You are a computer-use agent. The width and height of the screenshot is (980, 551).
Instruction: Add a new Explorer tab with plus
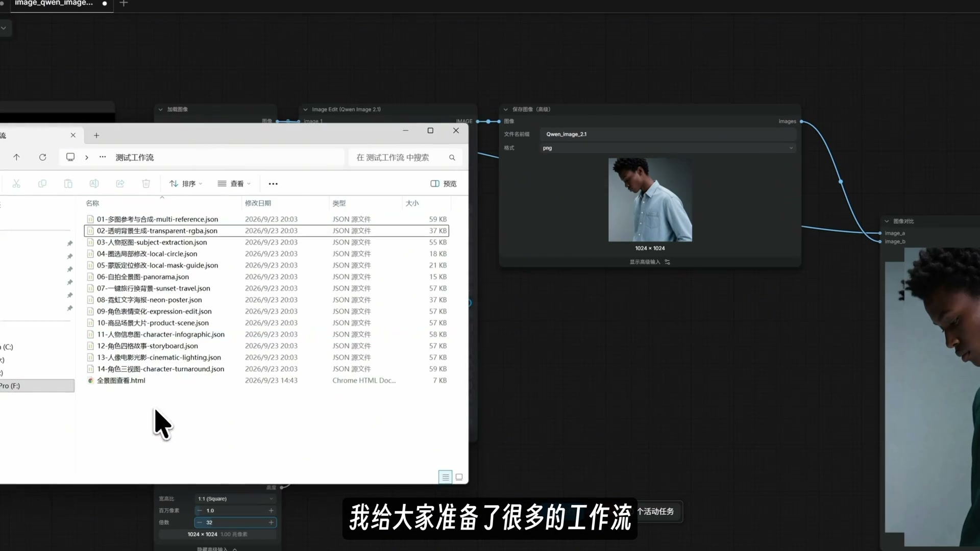(96, 135)
